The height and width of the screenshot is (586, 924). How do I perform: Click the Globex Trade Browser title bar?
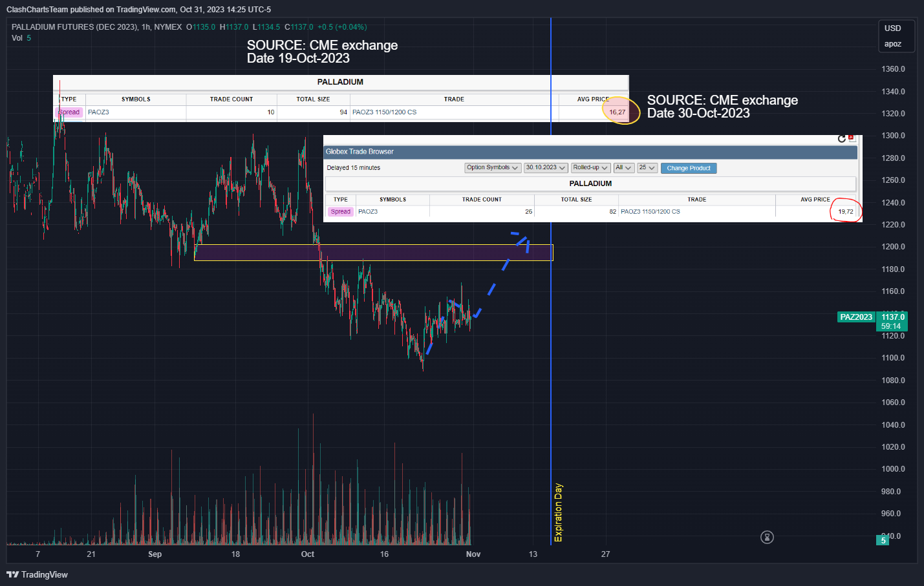tap(590, 152)
